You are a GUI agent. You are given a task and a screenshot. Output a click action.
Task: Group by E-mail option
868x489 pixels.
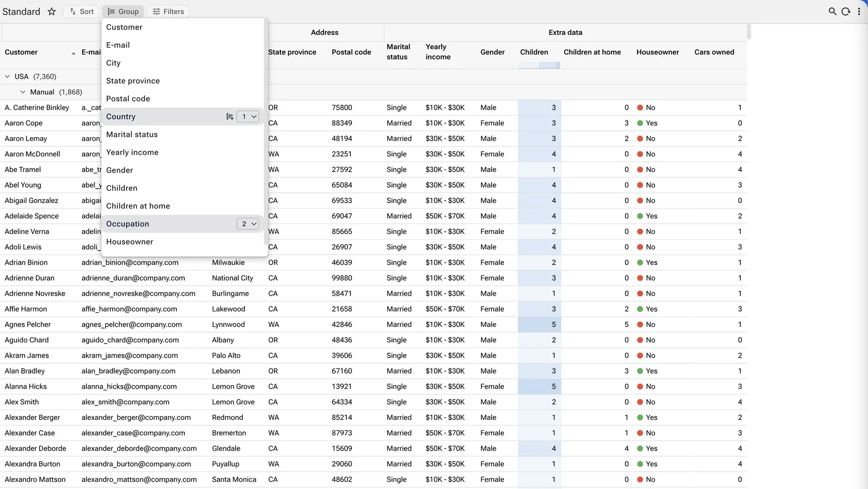click(x=183, y=45)
